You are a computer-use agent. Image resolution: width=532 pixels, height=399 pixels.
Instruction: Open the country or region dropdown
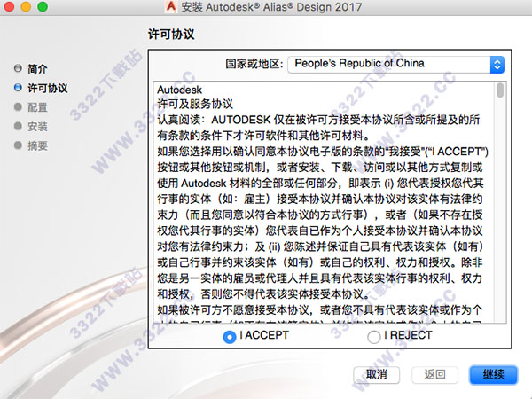(x=395, y=65)
